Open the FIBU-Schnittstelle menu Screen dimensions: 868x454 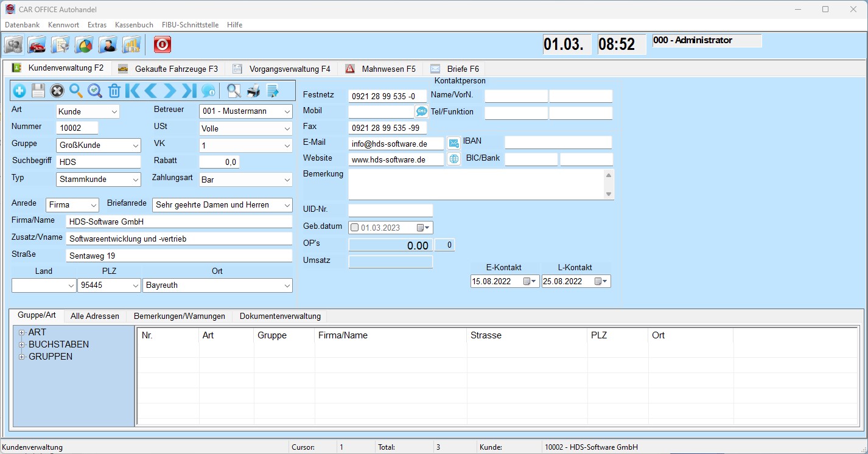190,25
